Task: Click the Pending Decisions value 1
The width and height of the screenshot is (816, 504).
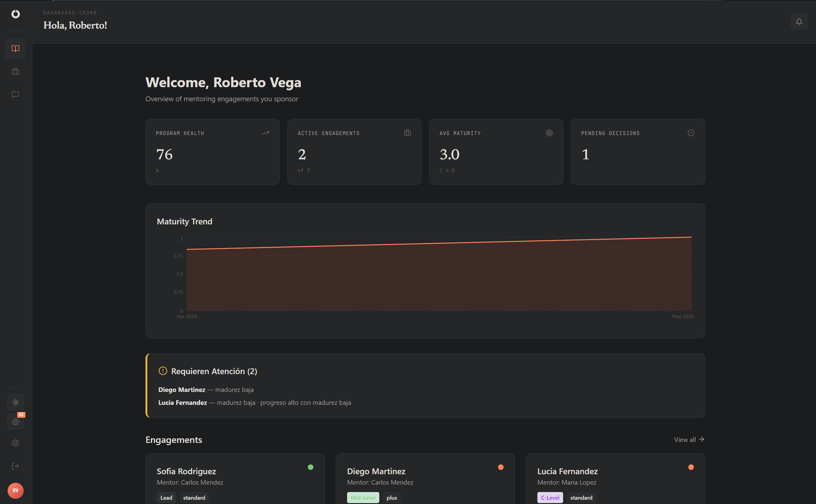Action: pos(586,154)
